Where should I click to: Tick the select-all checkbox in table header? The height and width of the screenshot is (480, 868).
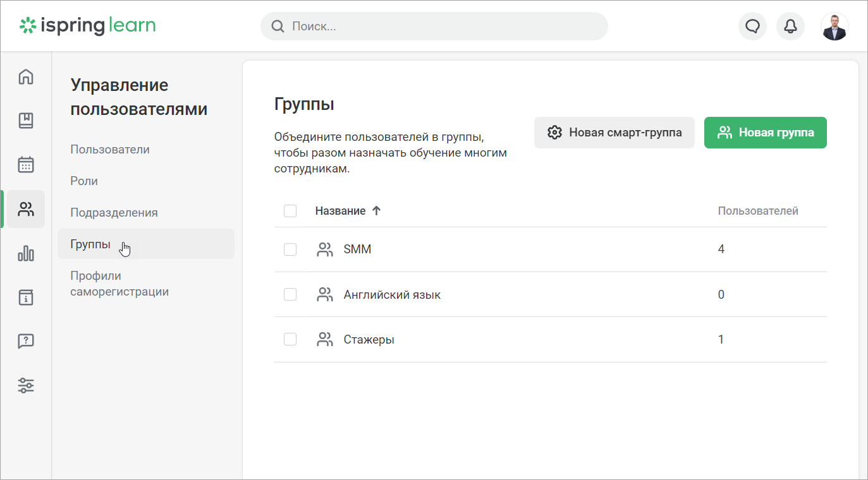pyautogui.click(x=290, y=211)
